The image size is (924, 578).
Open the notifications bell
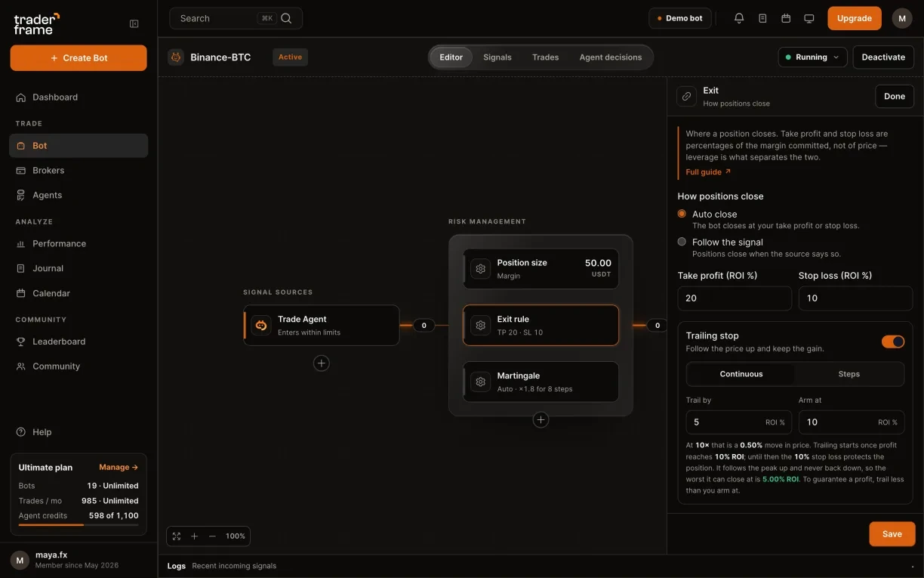click(739, 18)
